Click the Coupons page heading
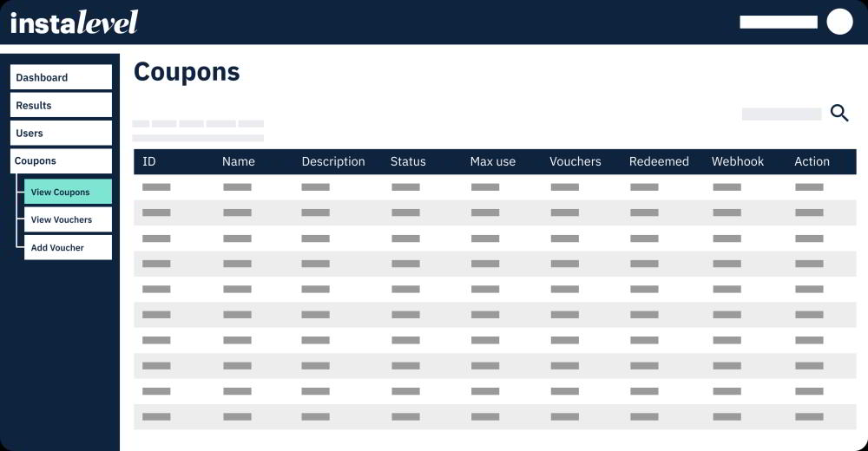 pyautogui.click(x=187, y=73)
